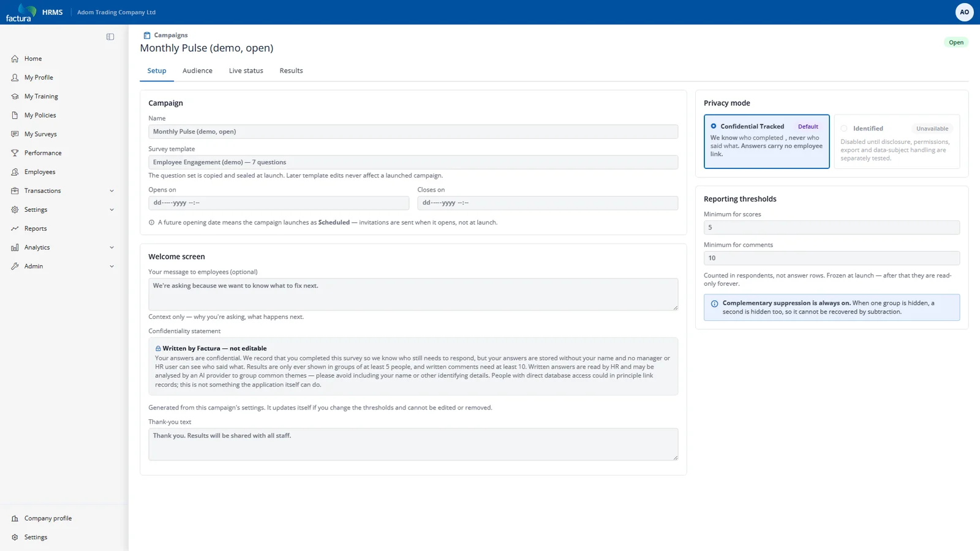Image resolution: width=980 pixels, height=551 pixels.
Task: Click the Company profile building icon
Action: (x=15, y=519)
